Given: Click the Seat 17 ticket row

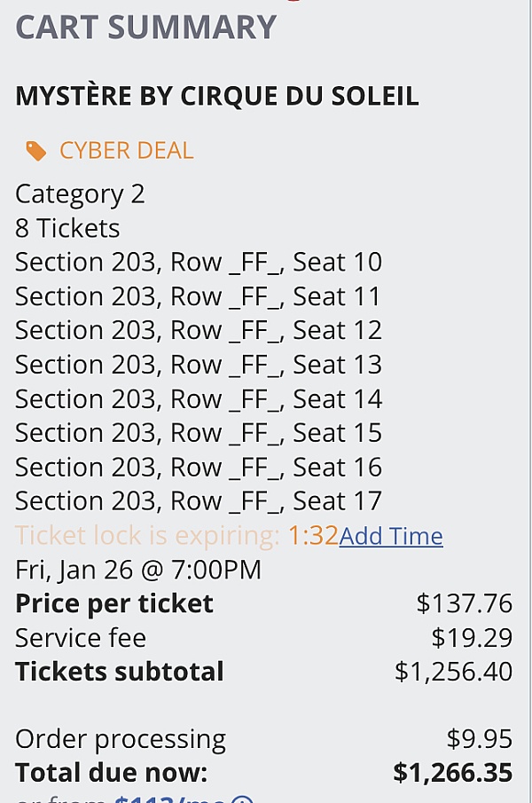Looking at the screenshot, I should 199,501.
